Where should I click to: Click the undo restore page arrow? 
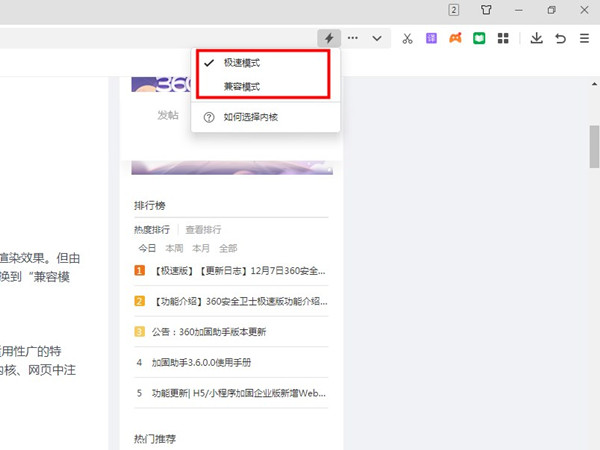click(560, 38)
